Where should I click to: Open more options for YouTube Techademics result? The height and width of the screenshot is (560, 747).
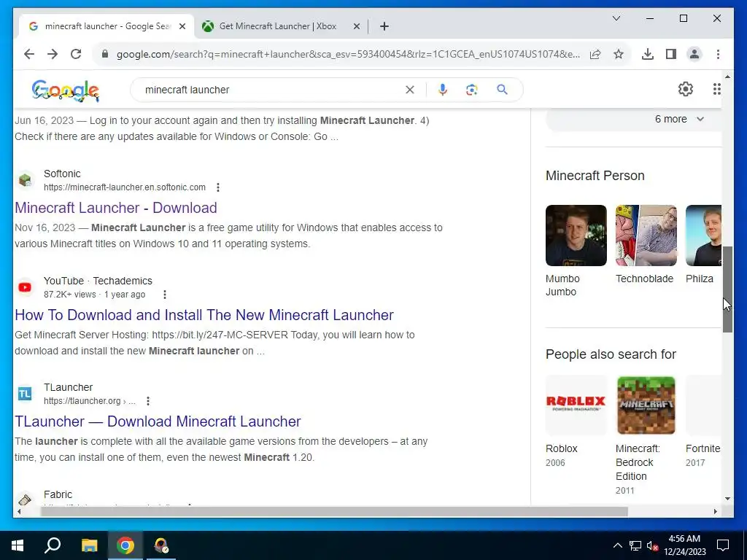[164, 295]
